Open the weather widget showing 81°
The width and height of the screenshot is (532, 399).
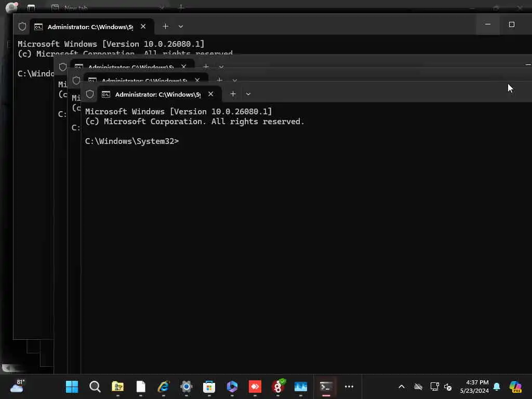[x=17, y=386]
